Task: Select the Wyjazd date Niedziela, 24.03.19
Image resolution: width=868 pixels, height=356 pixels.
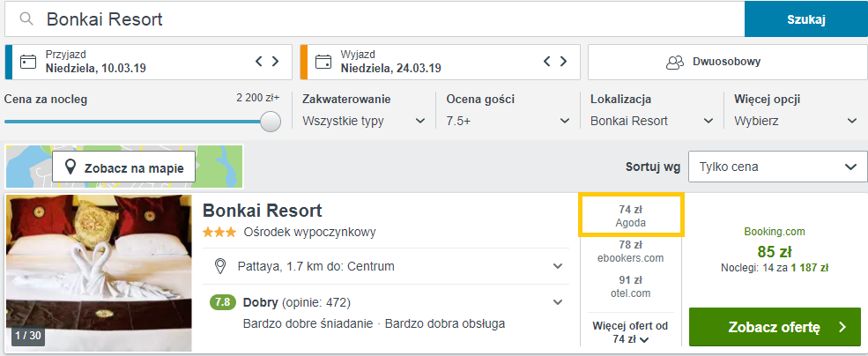Action: (391, 69)
